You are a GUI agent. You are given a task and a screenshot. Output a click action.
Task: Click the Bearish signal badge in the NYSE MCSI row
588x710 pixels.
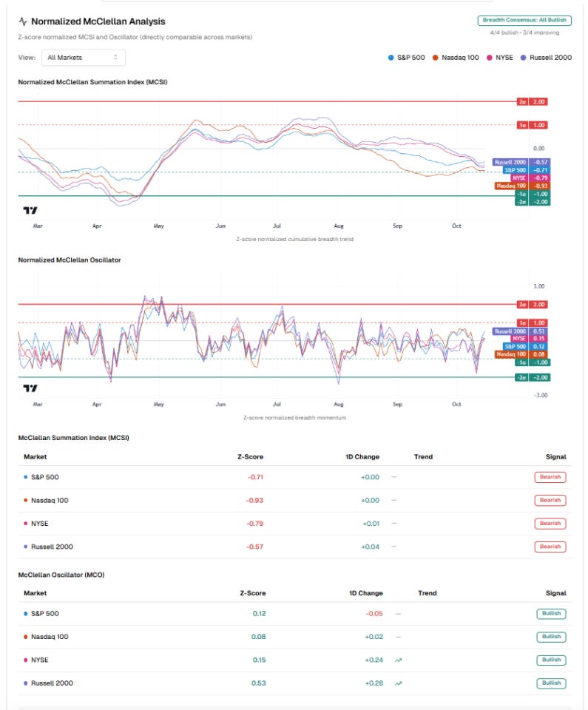tap(550, 524)
